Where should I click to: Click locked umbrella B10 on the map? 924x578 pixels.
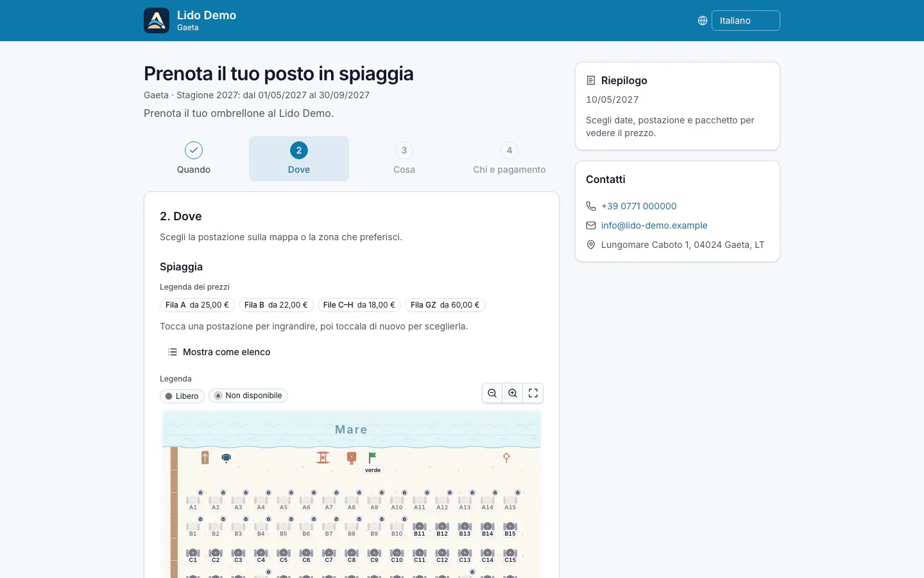tap(397, 528)
